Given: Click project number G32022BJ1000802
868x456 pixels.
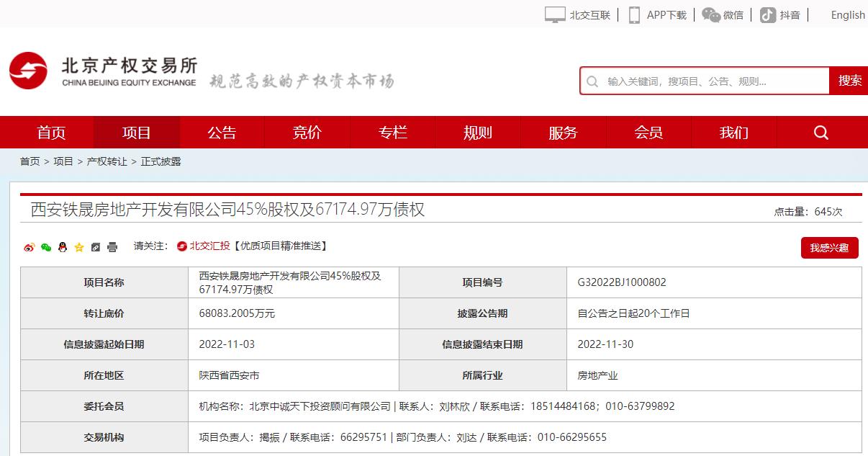Looking at the screenshot, I should click(622, 282).
